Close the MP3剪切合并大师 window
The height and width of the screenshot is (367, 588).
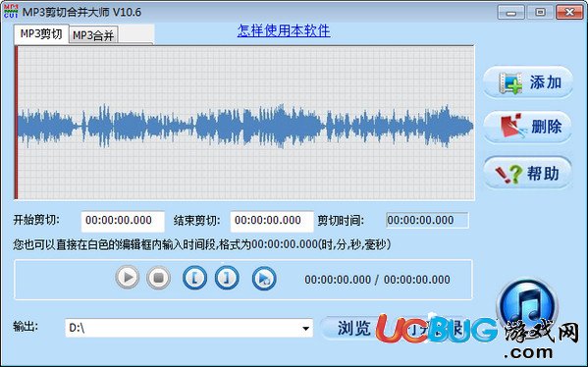pos(569,13)
